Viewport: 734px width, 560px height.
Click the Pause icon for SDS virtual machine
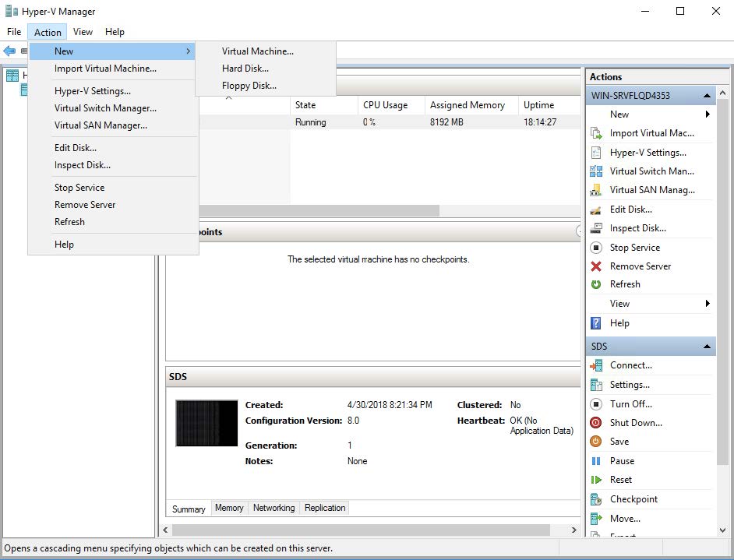(596, 461)
